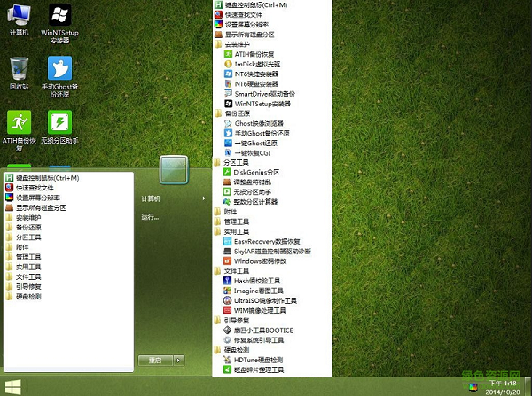The height and width of the screenshot is (396, 532).
Task: Click the Windows Start button on taskbar
Action: point(13,387)
